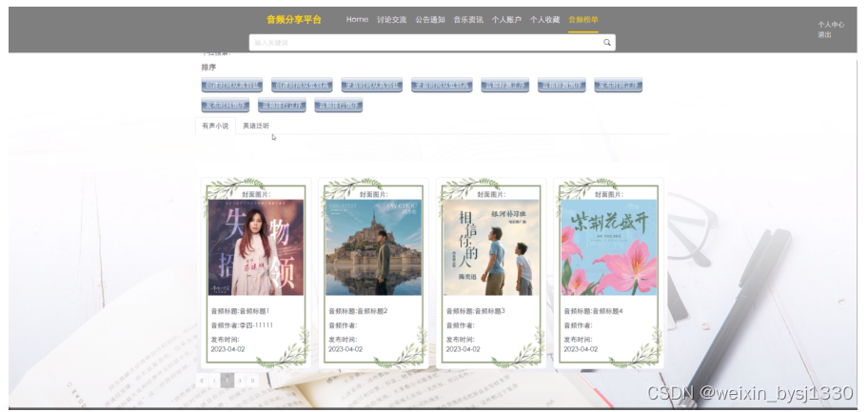
Task: Open the 失物招领 album cover
Action: (x=256, y=247)
